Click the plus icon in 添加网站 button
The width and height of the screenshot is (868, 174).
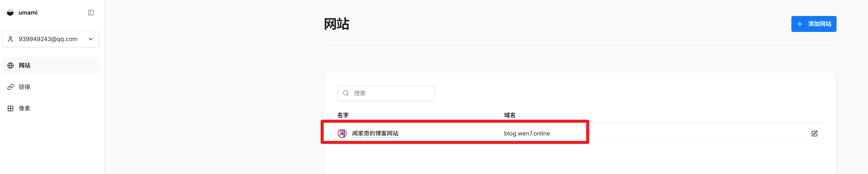[800, 24]
